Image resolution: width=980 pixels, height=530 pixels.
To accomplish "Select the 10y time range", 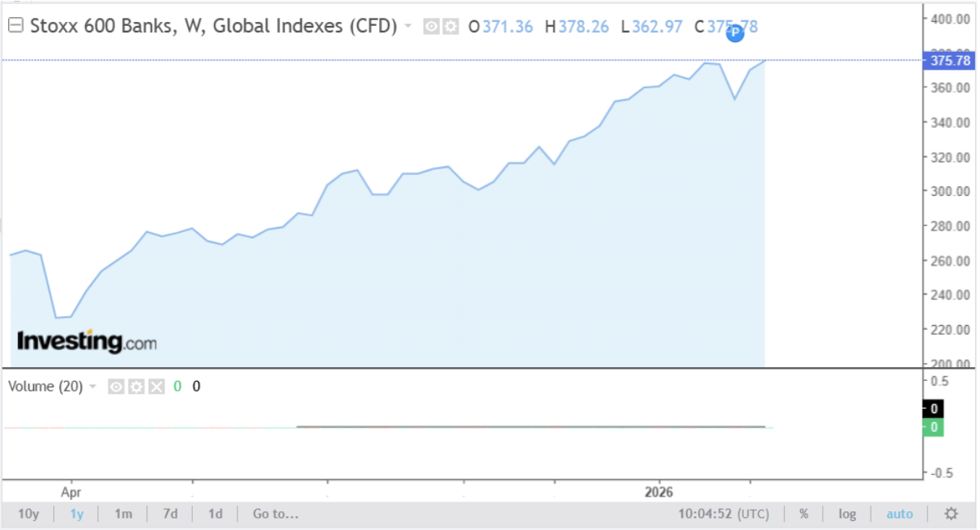I will pyautogui.click(x=28, y=514).
